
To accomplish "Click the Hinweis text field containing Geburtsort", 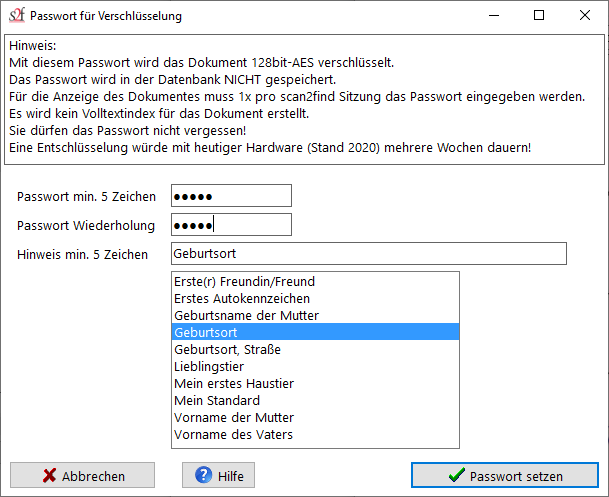I will (369, 254).
